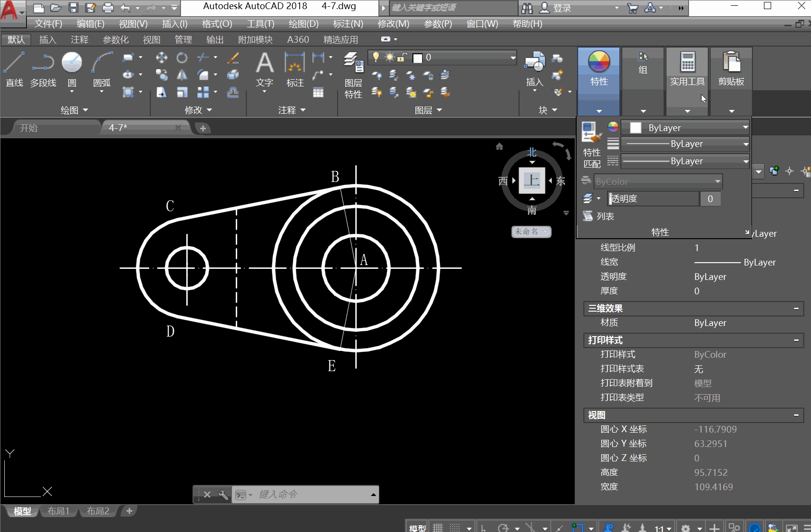Click the Save icon in quick access toolbar
811x532 pixels.
tap(73, 8)
